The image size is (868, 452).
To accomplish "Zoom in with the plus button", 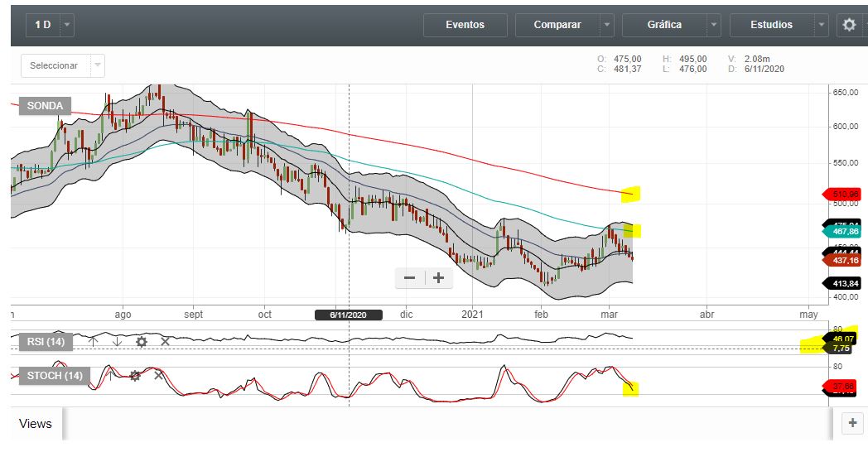I will [x=438, y=278].
